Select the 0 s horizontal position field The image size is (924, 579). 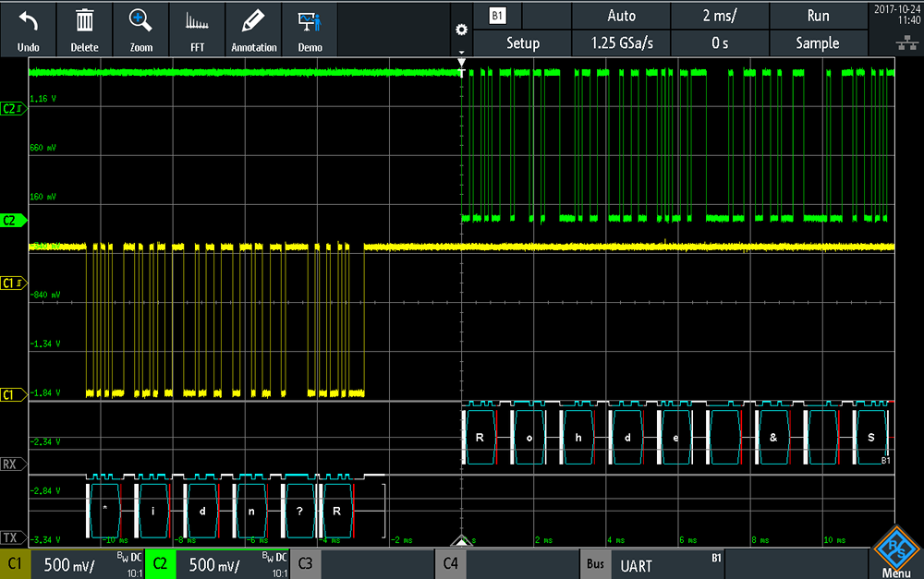click(x=720, y=43)
